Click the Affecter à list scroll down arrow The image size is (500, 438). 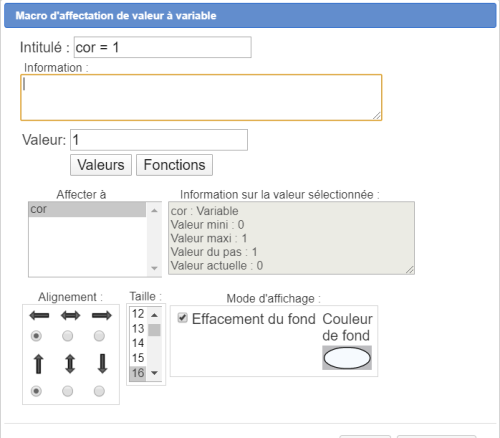click(x=154, y=268)
